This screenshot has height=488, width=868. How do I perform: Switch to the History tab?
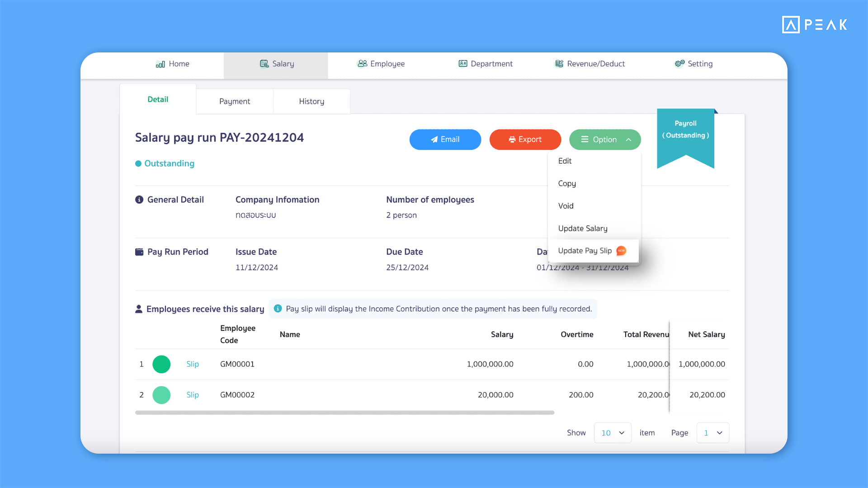coord(311,101)
